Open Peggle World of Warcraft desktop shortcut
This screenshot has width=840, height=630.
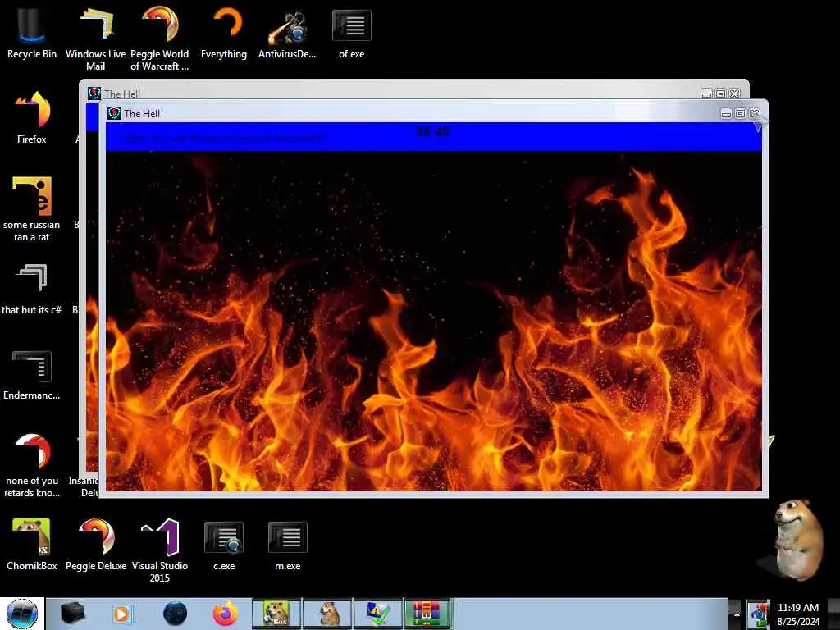pyautogui.click(x=160, y=38)
